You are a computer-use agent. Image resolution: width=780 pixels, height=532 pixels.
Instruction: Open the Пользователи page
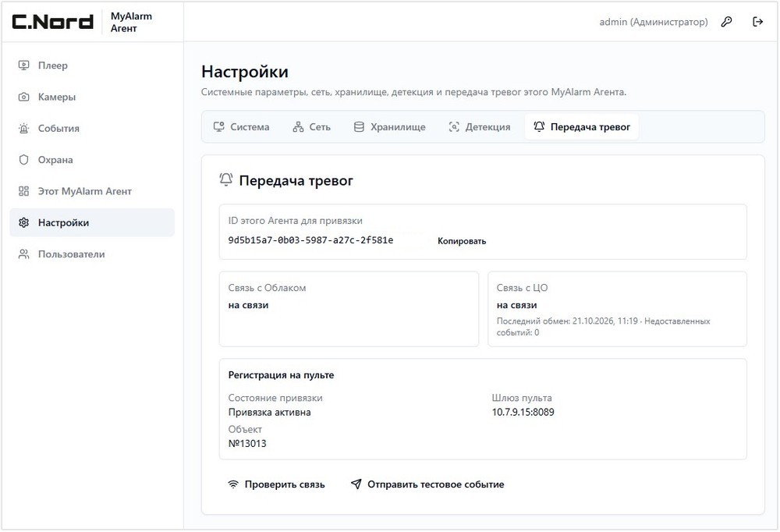coord(92,254)
